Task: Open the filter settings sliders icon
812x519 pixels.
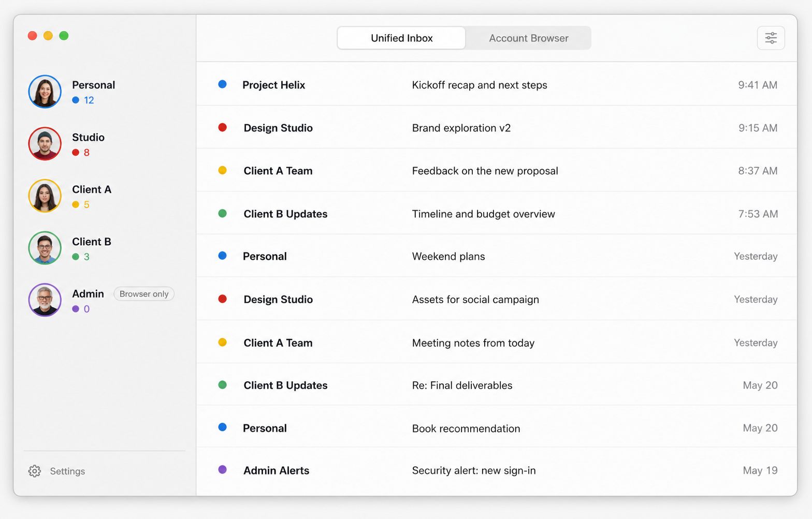Action: 771,38
